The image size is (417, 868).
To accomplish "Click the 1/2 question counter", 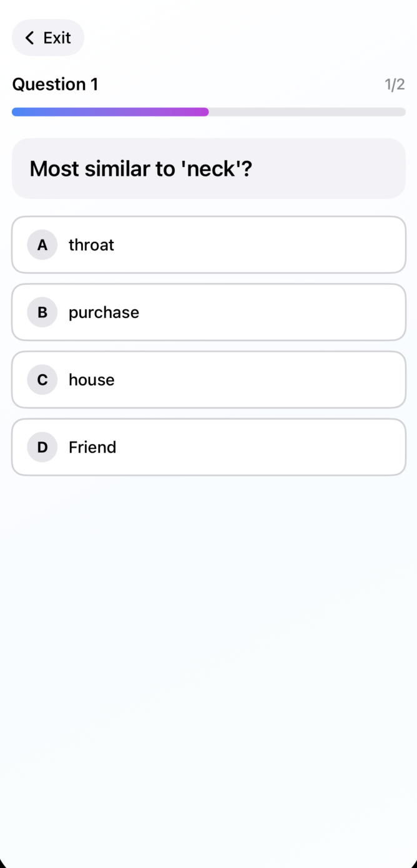I will pos(395,85).
